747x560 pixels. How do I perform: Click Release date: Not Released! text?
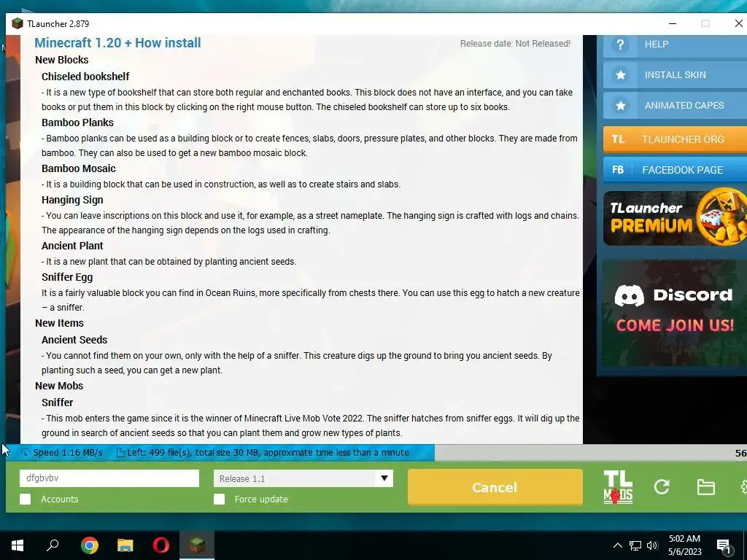coord(515,43)
